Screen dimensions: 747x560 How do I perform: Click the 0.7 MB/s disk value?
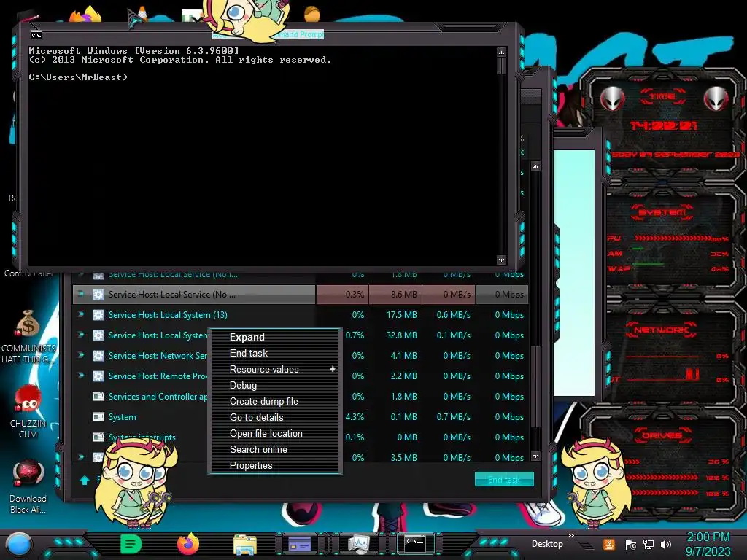(453, 416)
